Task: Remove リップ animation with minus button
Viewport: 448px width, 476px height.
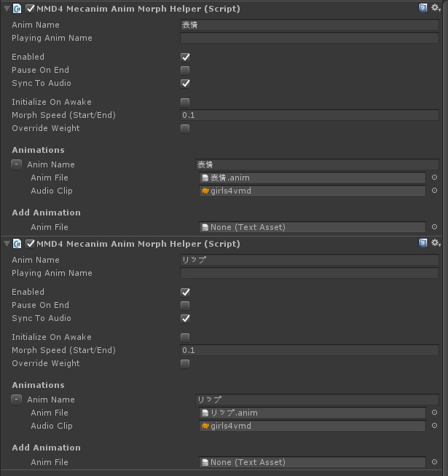Action: click(x=16, y=400)
